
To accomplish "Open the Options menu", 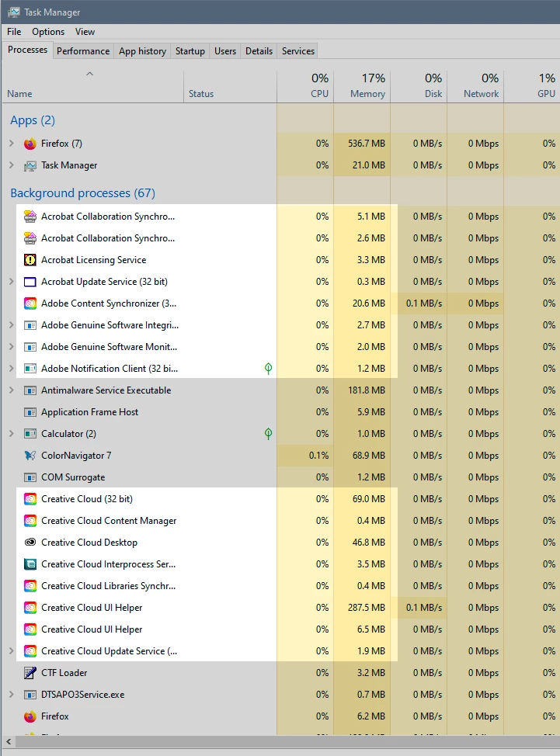I will (x=48, y=32).
